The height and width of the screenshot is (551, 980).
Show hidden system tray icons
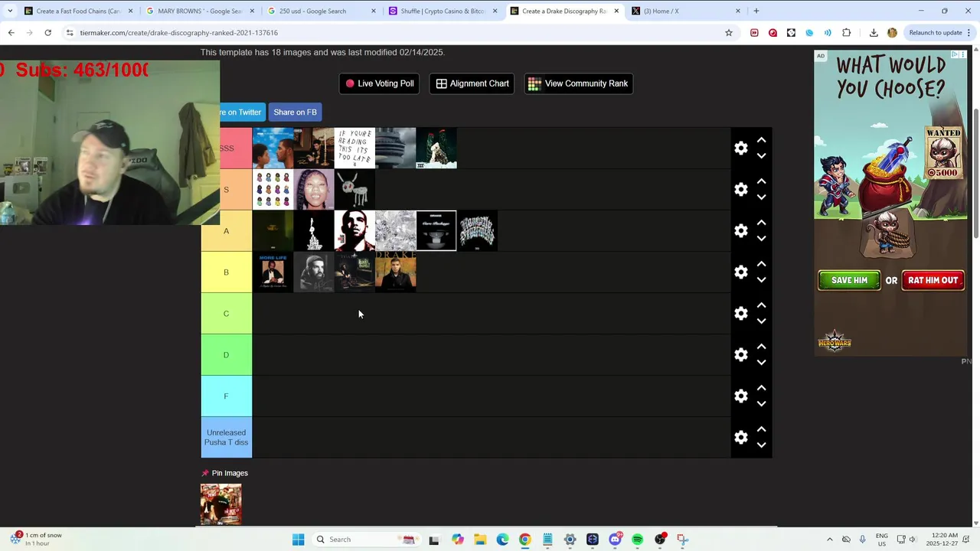coord(829,540)
